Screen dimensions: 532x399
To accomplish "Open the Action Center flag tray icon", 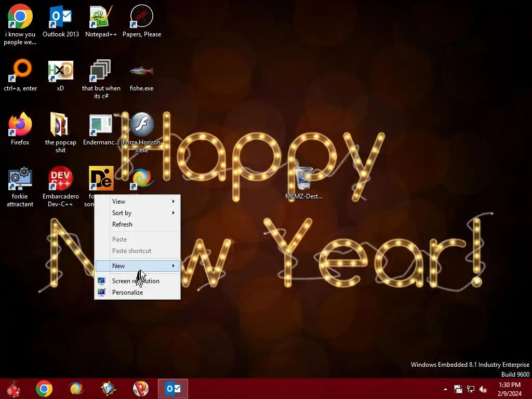I will point(458,389).
